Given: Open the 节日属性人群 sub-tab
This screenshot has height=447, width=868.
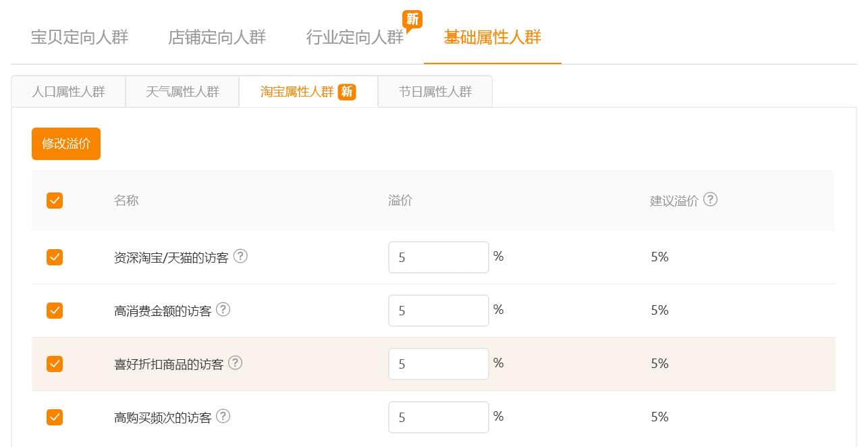Looking at the screenshot, I should tap(435, 92).
